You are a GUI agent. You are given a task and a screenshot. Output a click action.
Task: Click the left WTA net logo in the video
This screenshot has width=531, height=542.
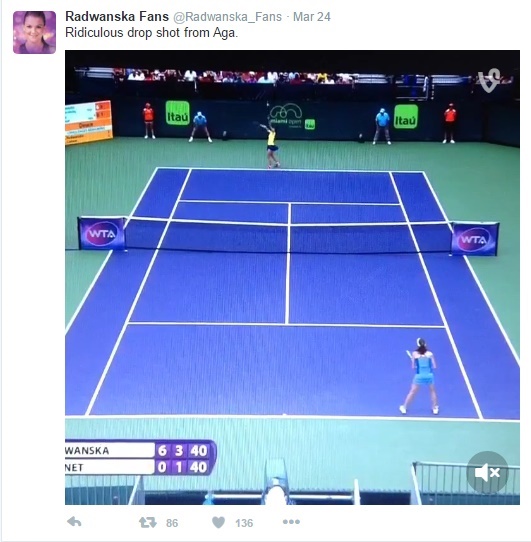pos(101,234)
